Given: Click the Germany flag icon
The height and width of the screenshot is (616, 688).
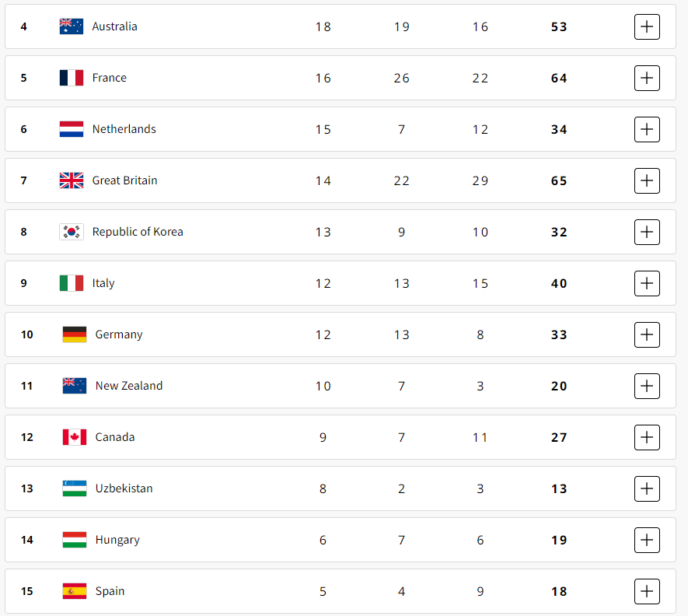Looking at the screenshot, I should (75, 334).
